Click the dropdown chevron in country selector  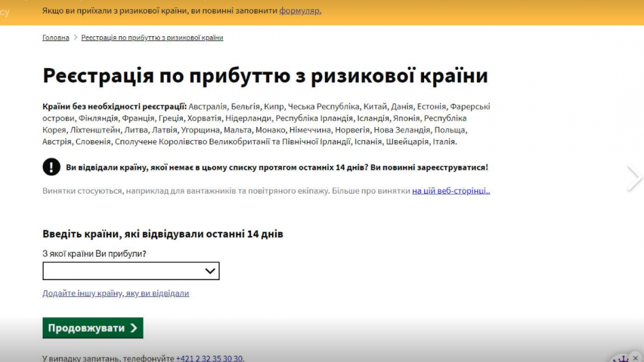(x=210, y=271)
